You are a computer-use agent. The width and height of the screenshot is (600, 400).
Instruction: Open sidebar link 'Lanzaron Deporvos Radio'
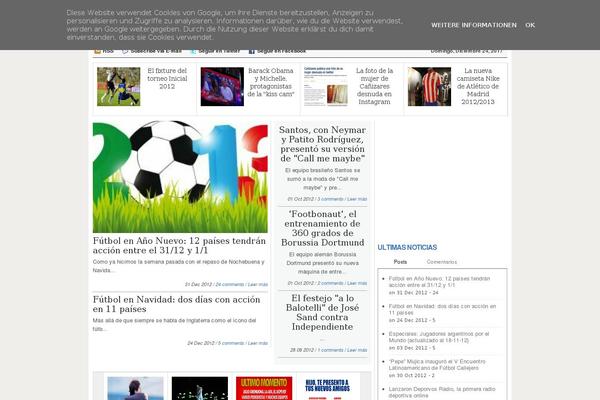[x=442, y=392]
